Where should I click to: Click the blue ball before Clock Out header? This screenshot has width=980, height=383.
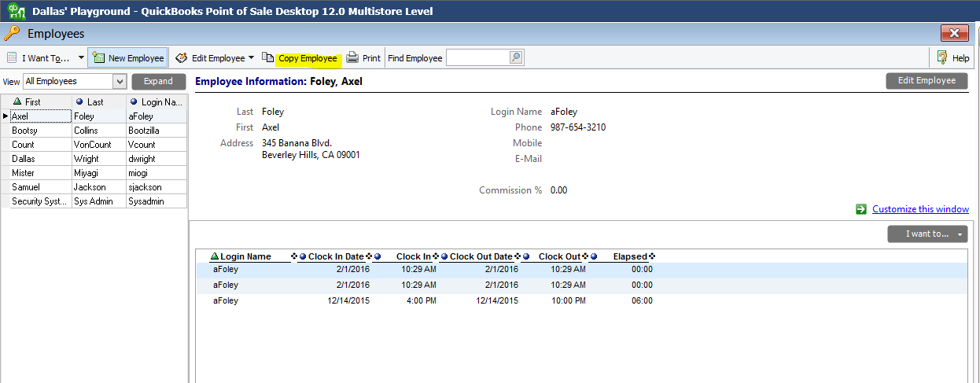(526, 256)
